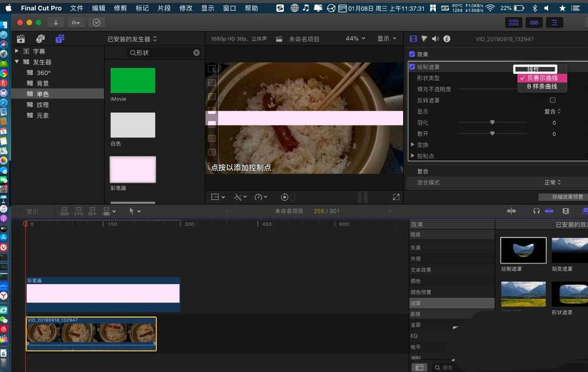Click the append clip icon
This screenshot has height=372, width=588.
(x=92, y=211)
